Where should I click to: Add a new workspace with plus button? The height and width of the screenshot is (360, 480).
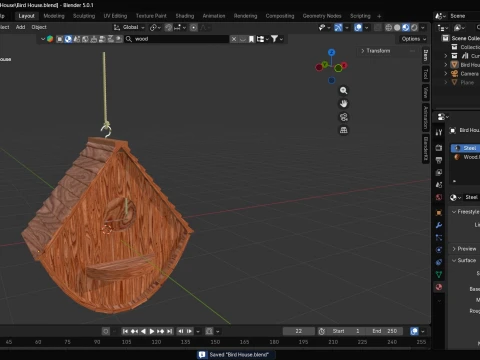[x=379, y=16]
